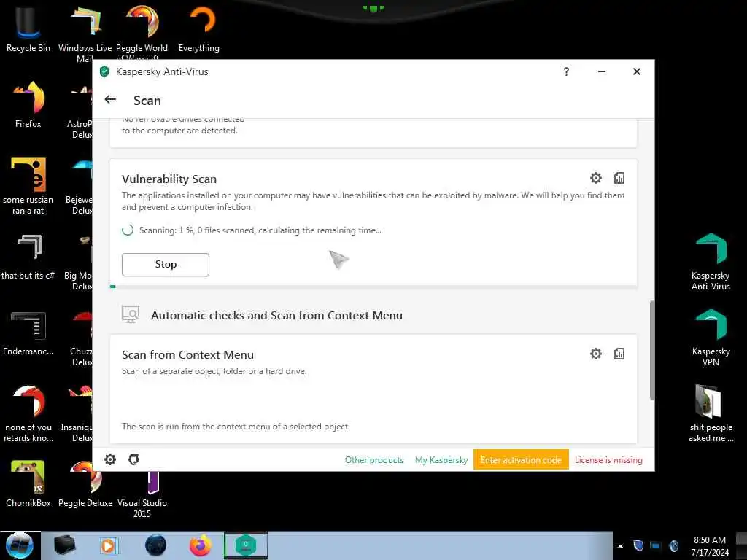The height and width of the screenshot is (560, 747).
Task: Select Kaspersky VPN desktop icon
Action: 711,338
